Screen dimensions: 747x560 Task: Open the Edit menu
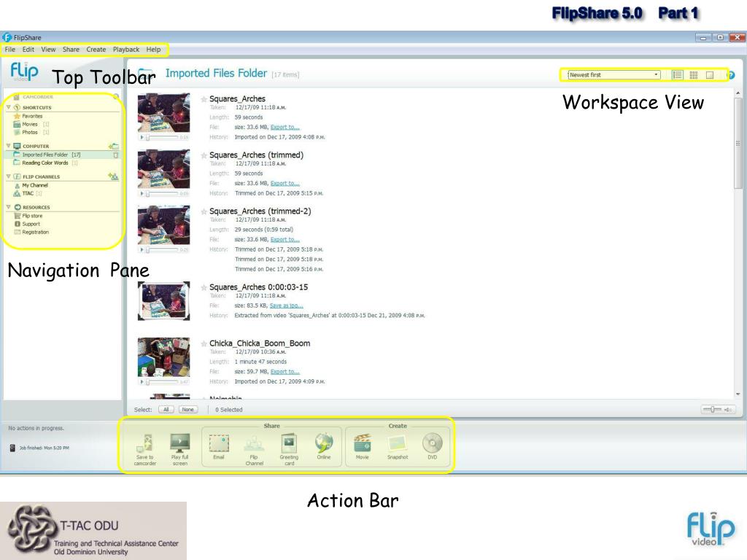pyautogui.click(x=28, y=50)
